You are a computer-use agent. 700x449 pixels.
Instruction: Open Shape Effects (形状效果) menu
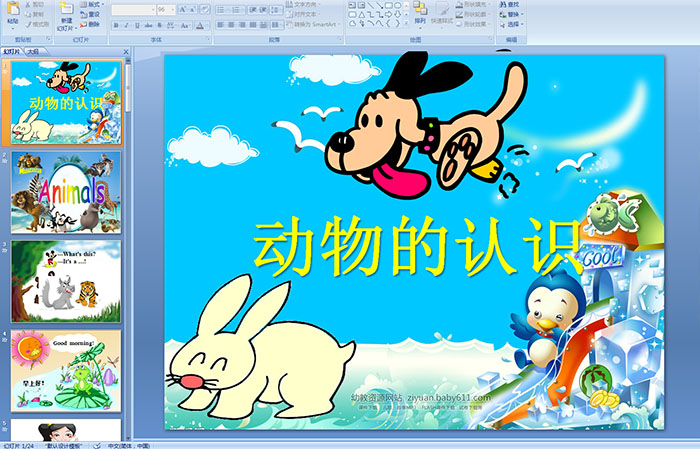click(x=473, y=24)
